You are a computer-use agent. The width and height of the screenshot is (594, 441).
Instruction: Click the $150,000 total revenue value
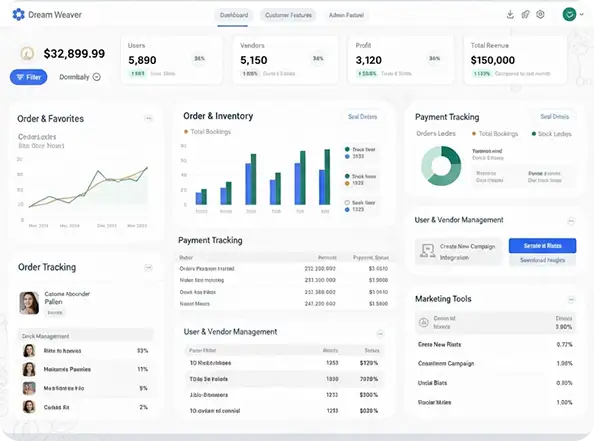click(492, 60)
